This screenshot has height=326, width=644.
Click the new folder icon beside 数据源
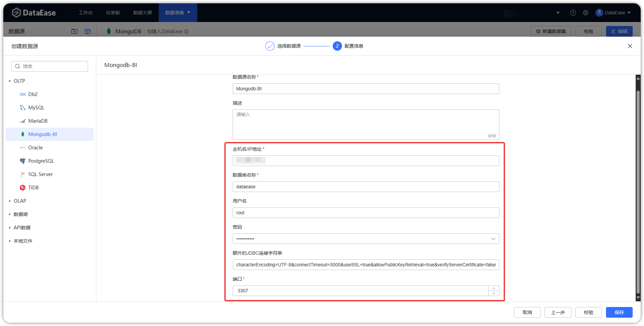coord(74,31)
